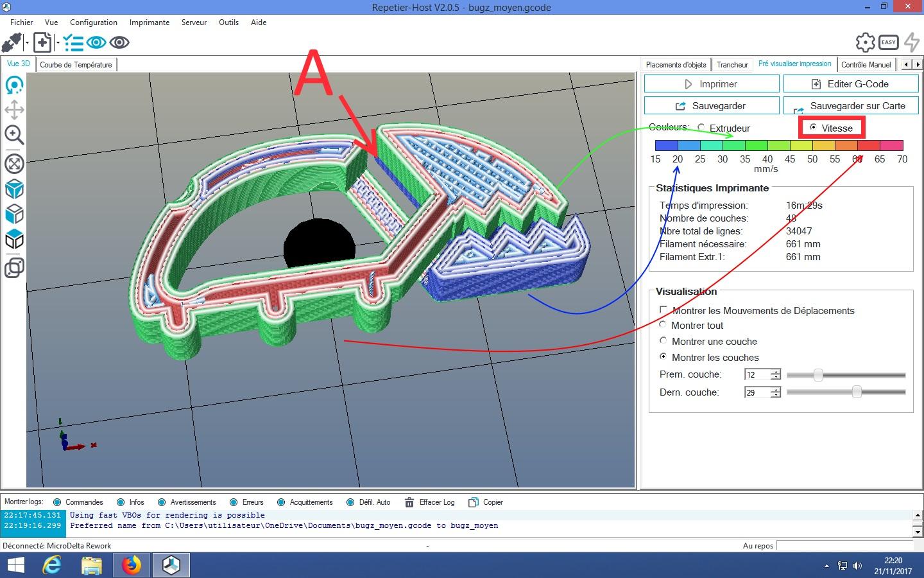Choose the Montrer tout radio option
The height and width of the screenshot is (578, 924).
point(663,325)
